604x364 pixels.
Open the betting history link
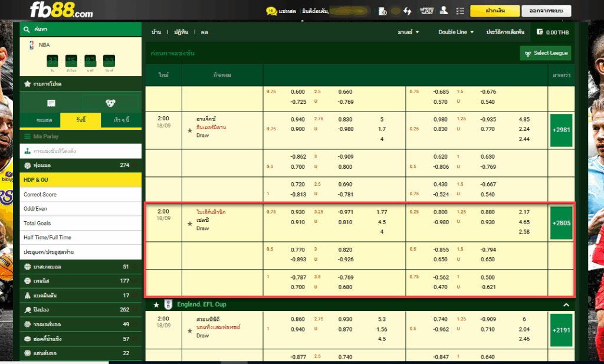click(x=505, y=32)
